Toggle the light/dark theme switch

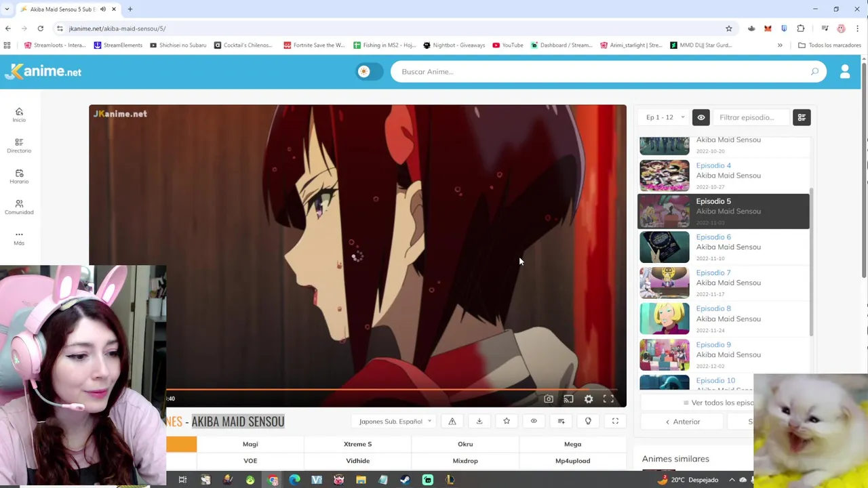[370, 71]
